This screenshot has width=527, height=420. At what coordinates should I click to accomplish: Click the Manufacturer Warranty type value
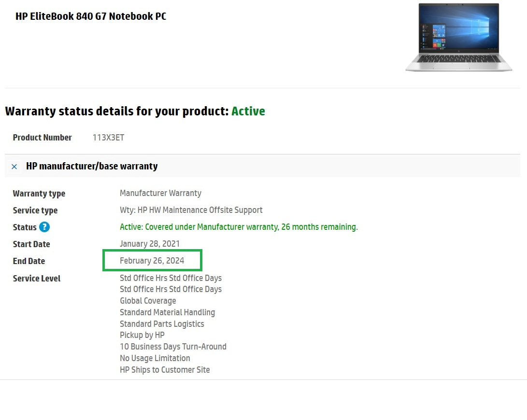[x=160, y=193]
